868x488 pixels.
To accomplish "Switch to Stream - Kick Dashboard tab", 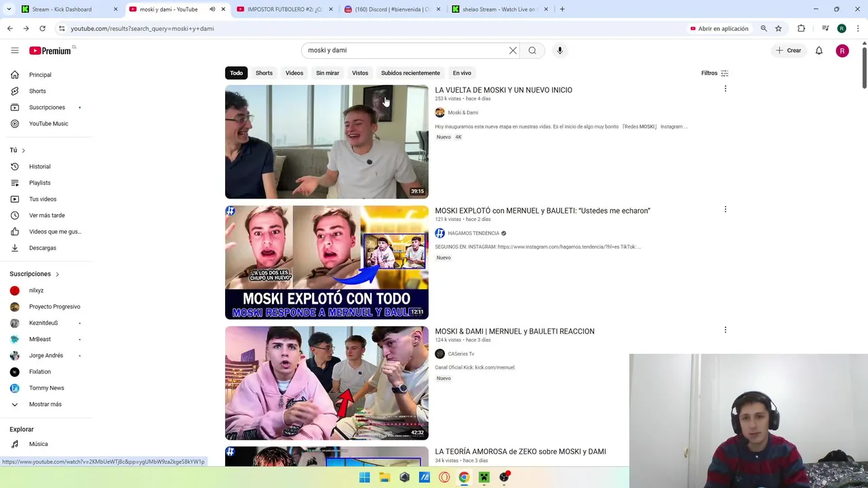I will click(x=68, y=9).
